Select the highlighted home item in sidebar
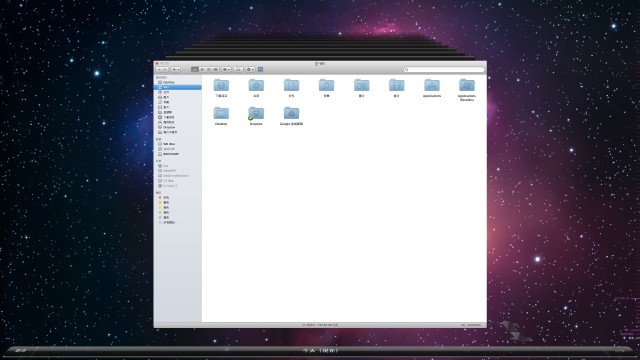Screen dimensions: 640x360 click(178, 87)
